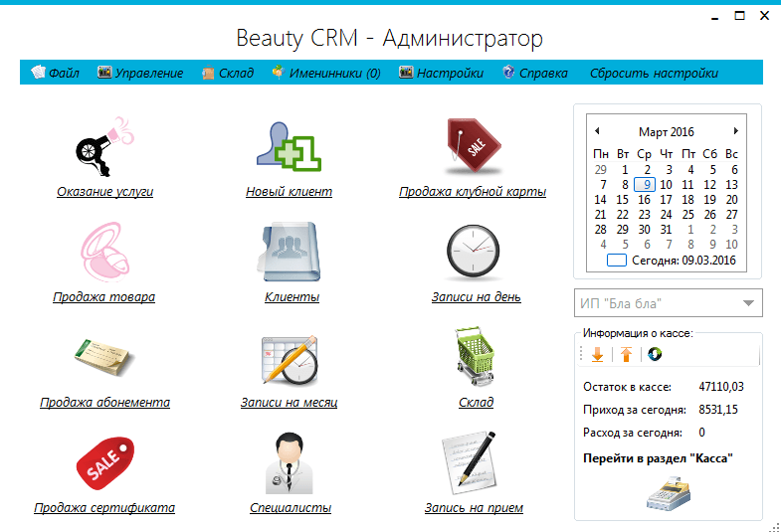Click the notepad with pen icon
This screenshot has width=781, height=532.
470,462
